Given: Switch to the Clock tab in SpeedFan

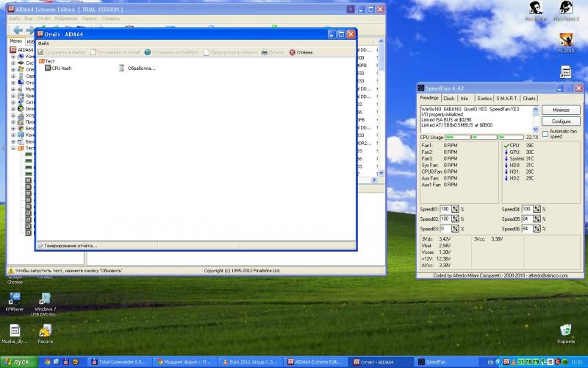Looking at the screenshot, I should [448, 99].
